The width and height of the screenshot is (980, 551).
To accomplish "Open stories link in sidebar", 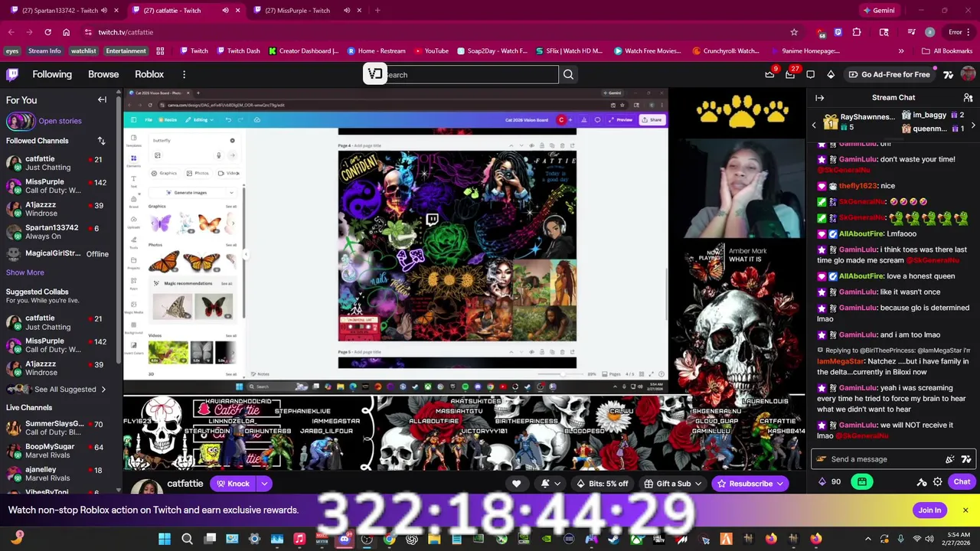I will pyautogui.click(x=60, y=121).
